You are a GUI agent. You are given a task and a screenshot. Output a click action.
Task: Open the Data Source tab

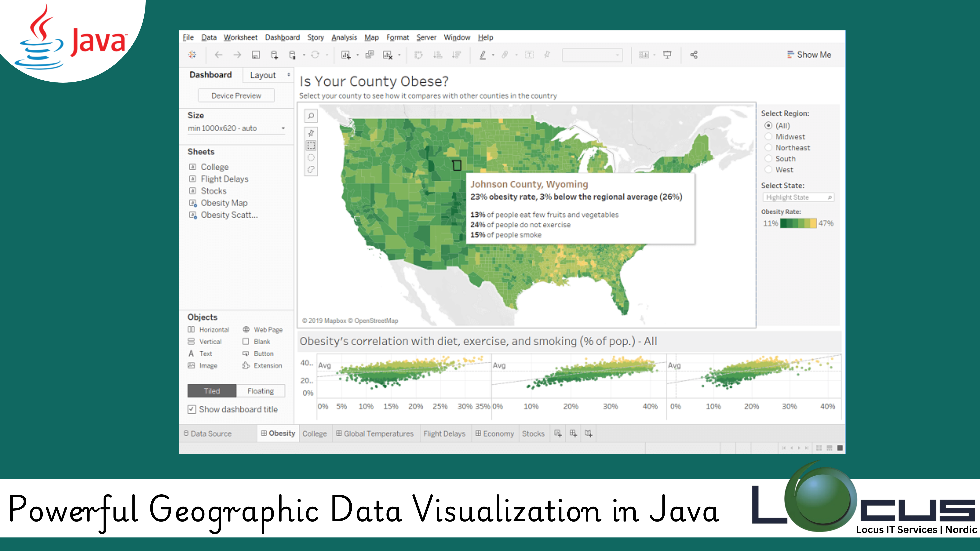208,434
